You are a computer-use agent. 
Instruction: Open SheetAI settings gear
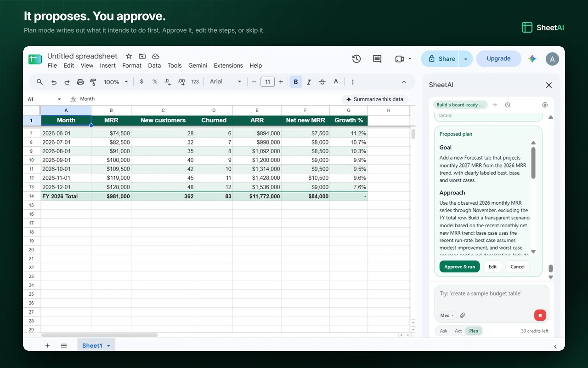545,105
